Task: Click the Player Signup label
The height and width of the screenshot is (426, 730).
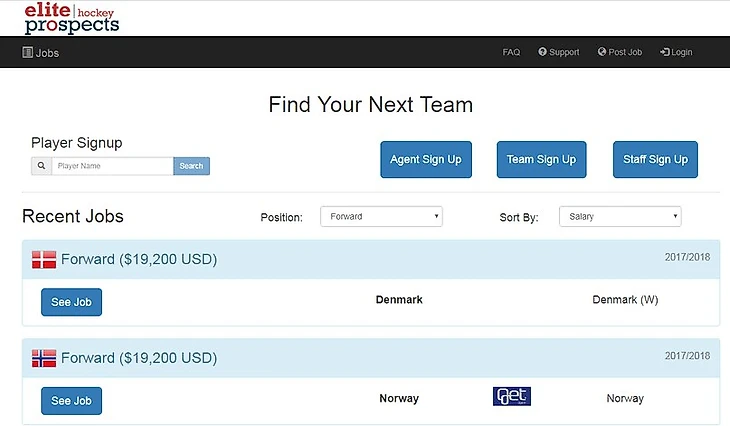Action: pos(77,143)
